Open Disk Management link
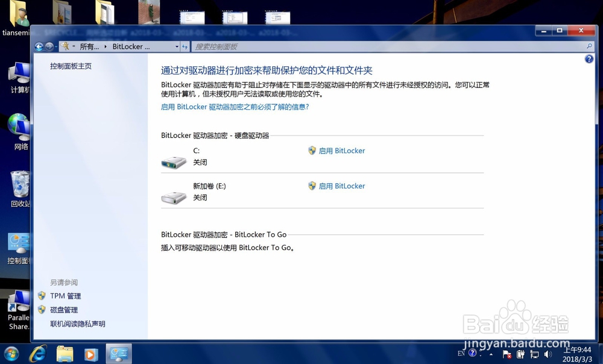 pos(64,310)
